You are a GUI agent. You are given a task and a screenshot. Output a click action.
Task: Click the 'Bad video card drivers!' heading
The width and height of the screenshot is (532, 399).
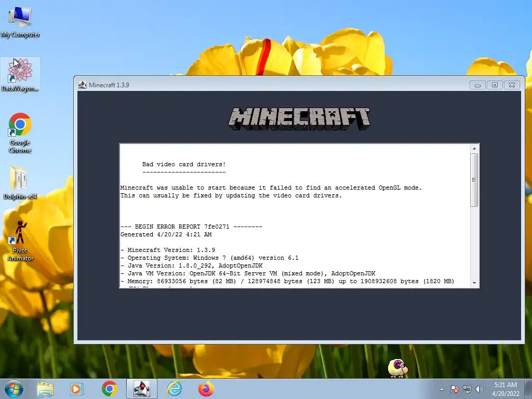pyautogui.click(x=184, y=164)
